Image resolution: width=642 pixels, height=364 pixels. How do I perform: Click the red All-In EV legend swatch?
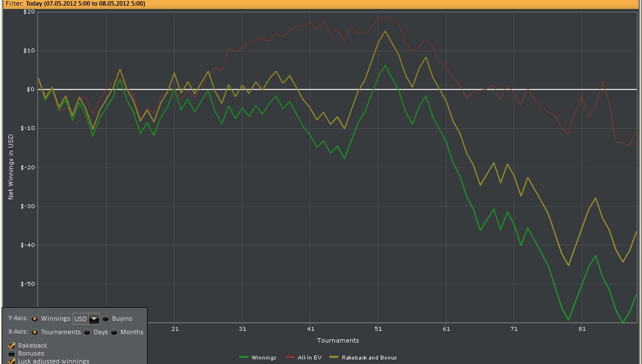290,357
